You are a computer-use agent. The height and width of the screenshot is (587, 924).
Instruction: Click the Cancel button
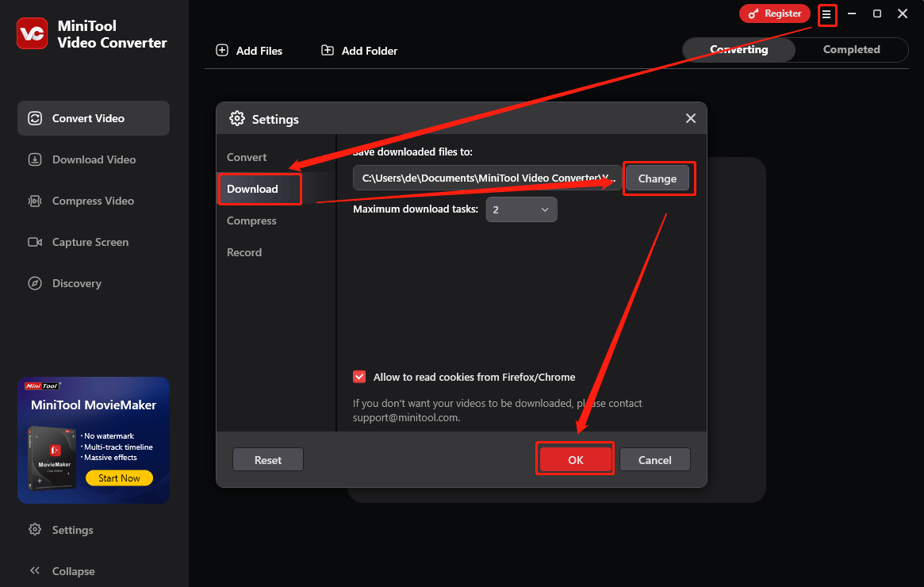click(x=654, y=460)
